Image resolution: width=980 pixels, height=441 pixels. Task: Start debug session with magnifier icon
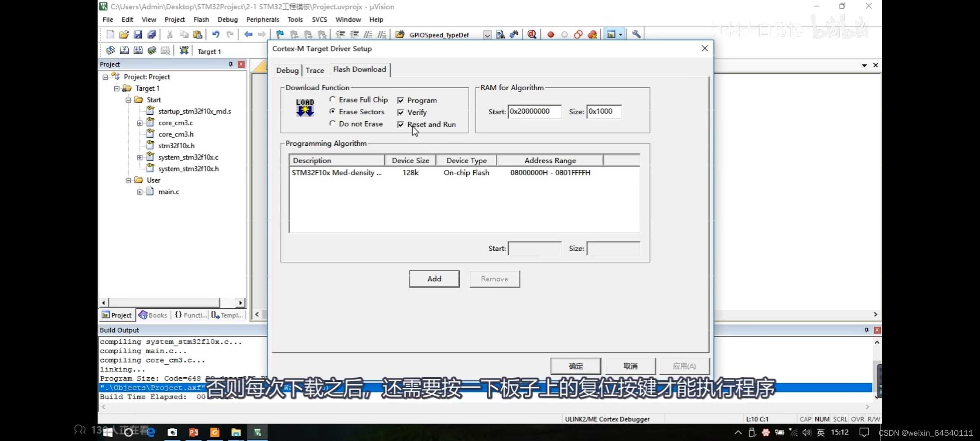click(532, 35)
